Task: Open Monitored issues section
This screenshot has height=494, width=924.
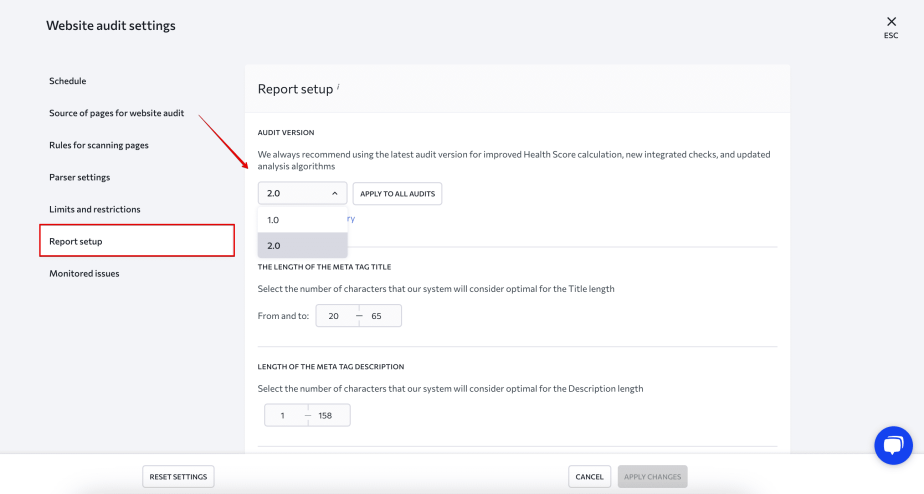Action: click(84, 274)
